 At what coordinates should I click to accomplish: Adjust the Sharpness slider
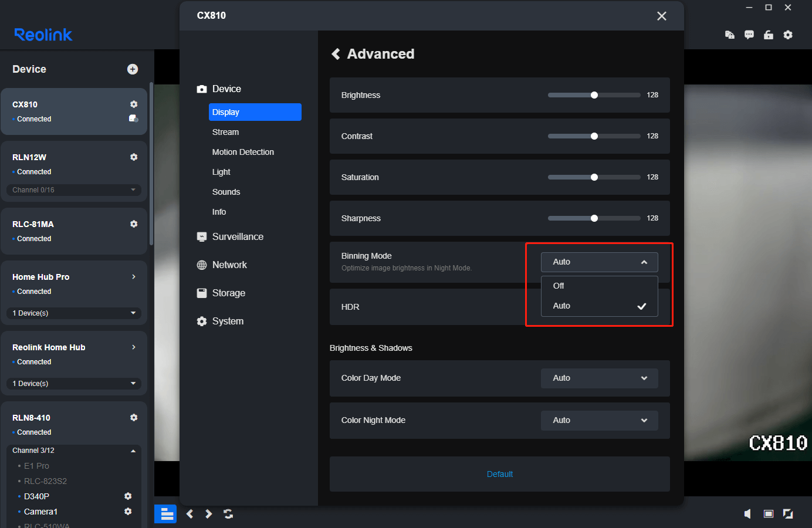point(594,218)
